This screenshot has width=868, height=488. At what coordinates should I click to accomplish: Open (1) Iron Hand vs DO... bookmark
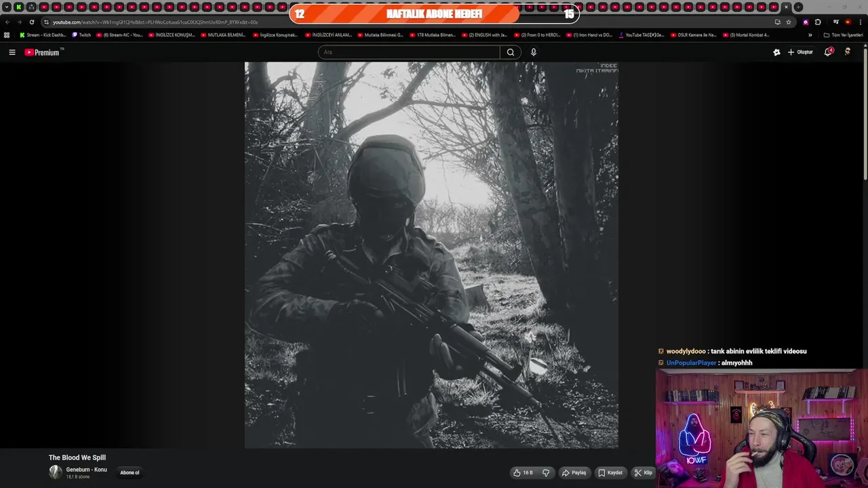coord(589,35)
